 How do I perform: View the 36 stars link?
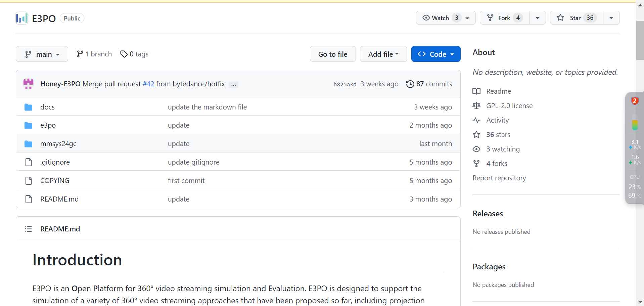click(498, 135)
